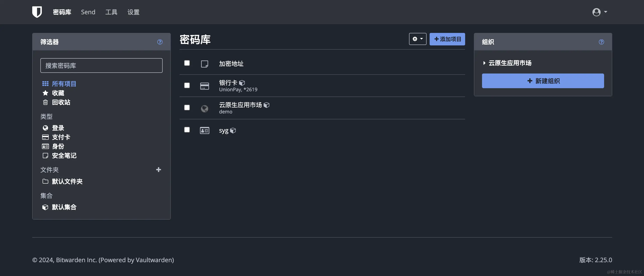Image resolution: width=644 pixels, height=276 pixels.
Task: Filter by 回收站 trash
Action: (x=61, y=102)
